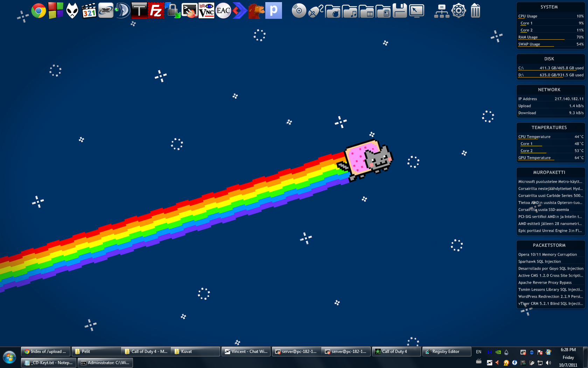Open the videos folder dock icon

pyautogui.click(x=366, y=11)
